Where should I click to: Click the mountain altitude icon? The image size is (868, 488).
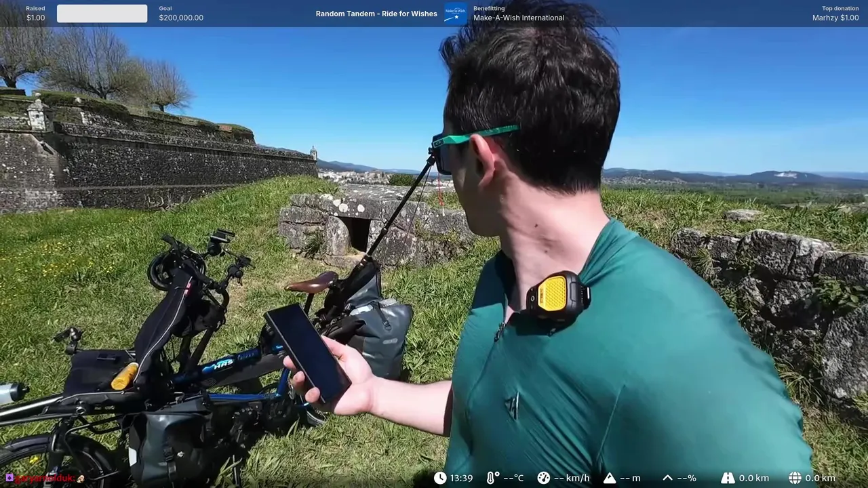[x=609, y=478]
